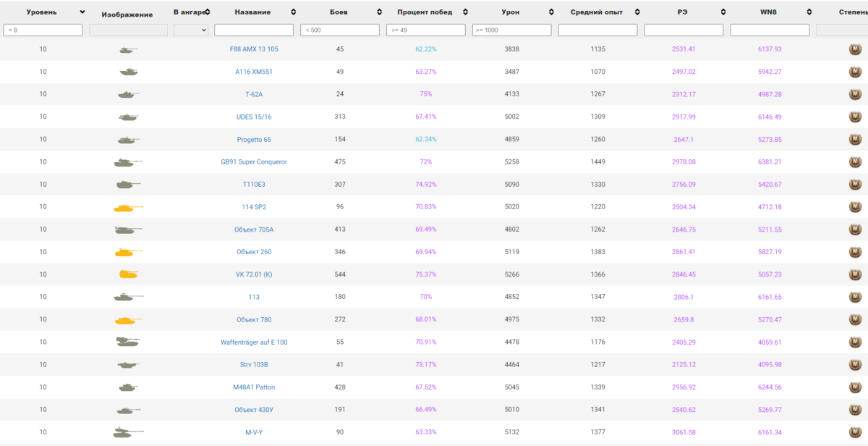868x446 pixels.
Task: Open the В ангаре filter dropdown
Action: pos(191,30)
